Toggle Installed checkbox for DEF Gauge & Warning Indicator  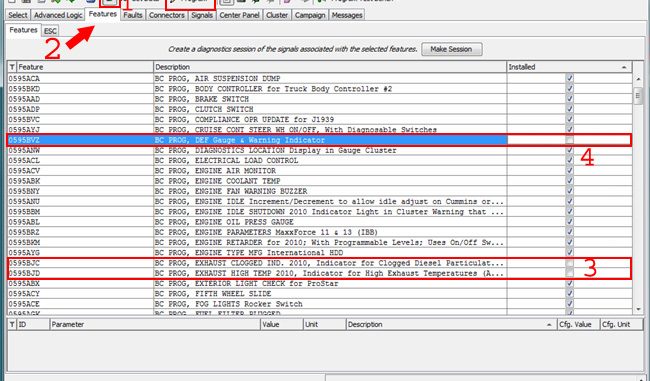tap(570, 140)
